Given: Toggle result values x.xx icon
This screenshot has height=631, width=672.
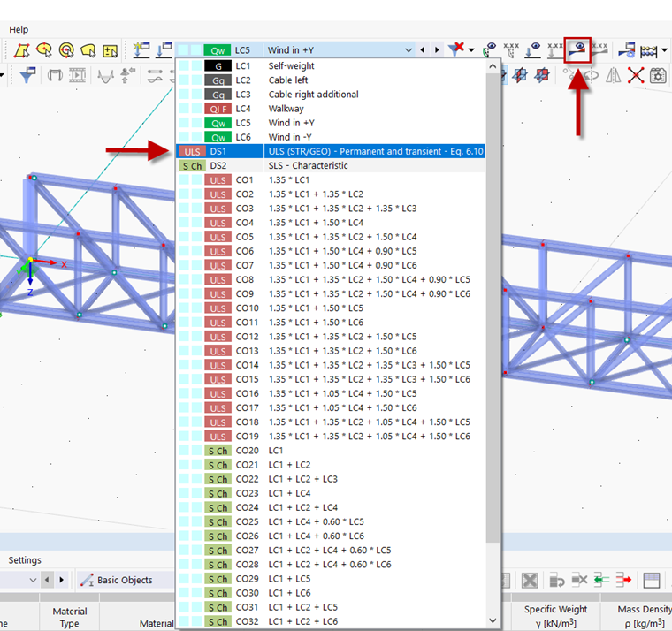Looking at the screenshot, I should [x=599, y=49].
